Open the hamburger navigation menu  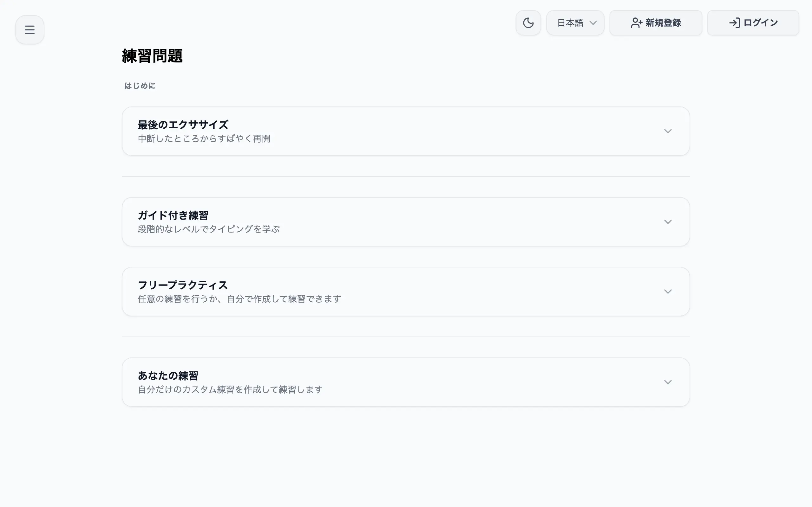click(x=29, y=29)
